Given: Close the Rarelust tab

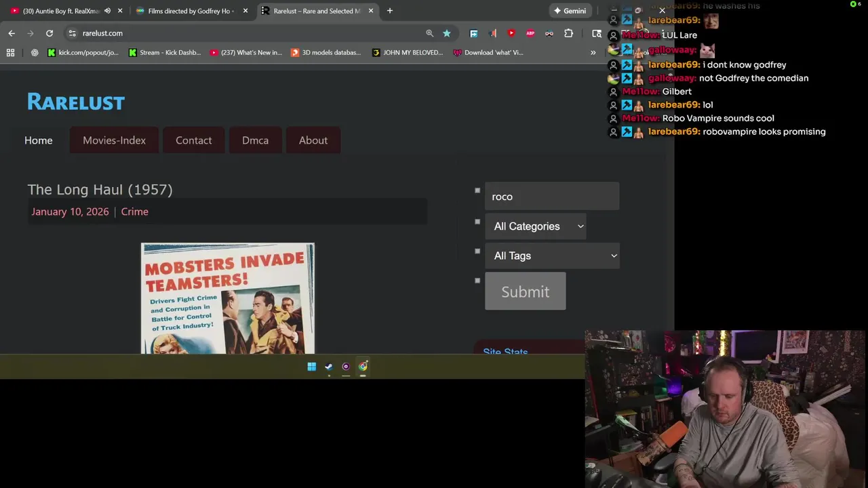Looking at the screenshot, I should tap(371, 11).
